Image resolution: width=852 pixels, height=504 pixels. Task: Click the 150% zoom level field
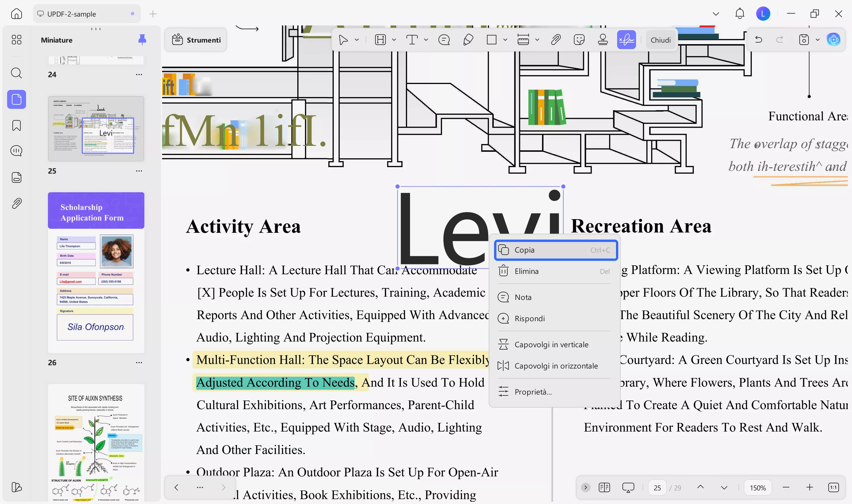[x=757, y=488]
